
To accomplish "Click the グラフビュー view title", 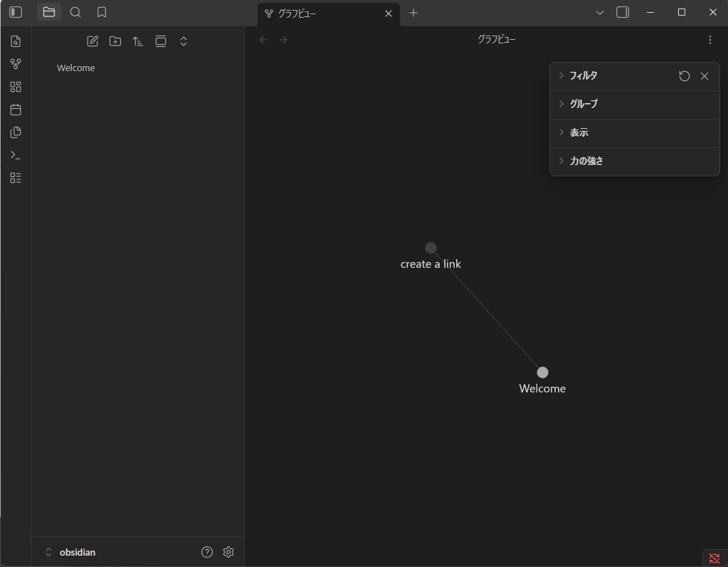I will click(496, 40).
